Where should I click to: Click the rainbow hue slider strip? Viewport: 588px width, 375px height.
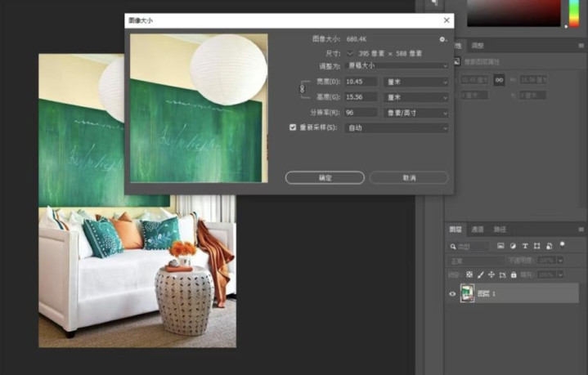point(574,13)
